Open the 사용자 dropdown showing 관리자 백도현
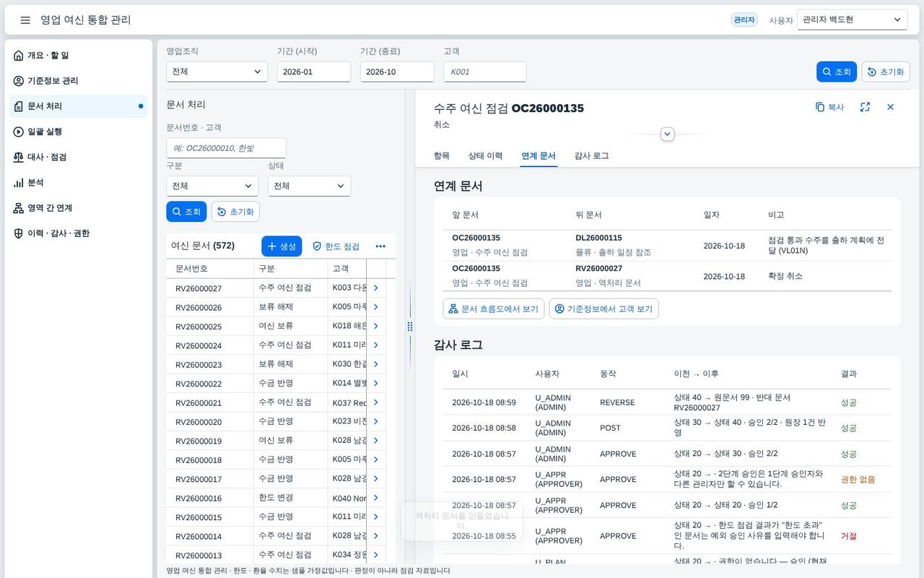 click(x=852, y=20)
